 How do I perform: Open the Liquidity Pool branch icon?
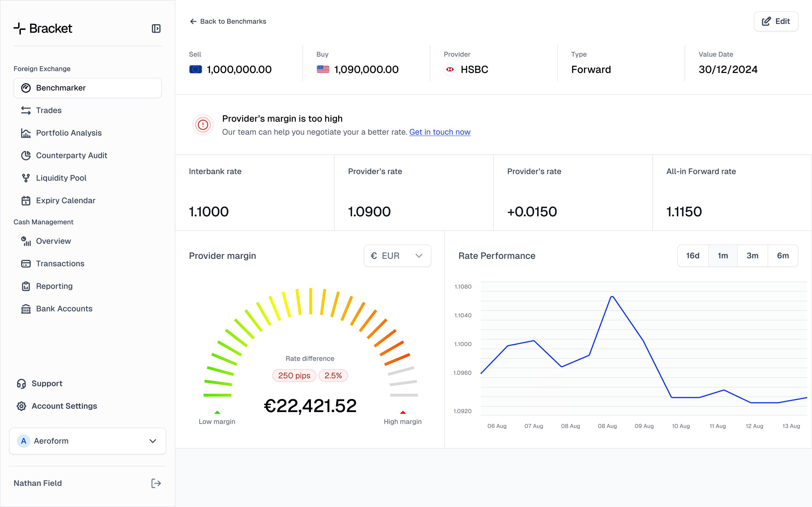pyautogui.click(x=26, y=178)
